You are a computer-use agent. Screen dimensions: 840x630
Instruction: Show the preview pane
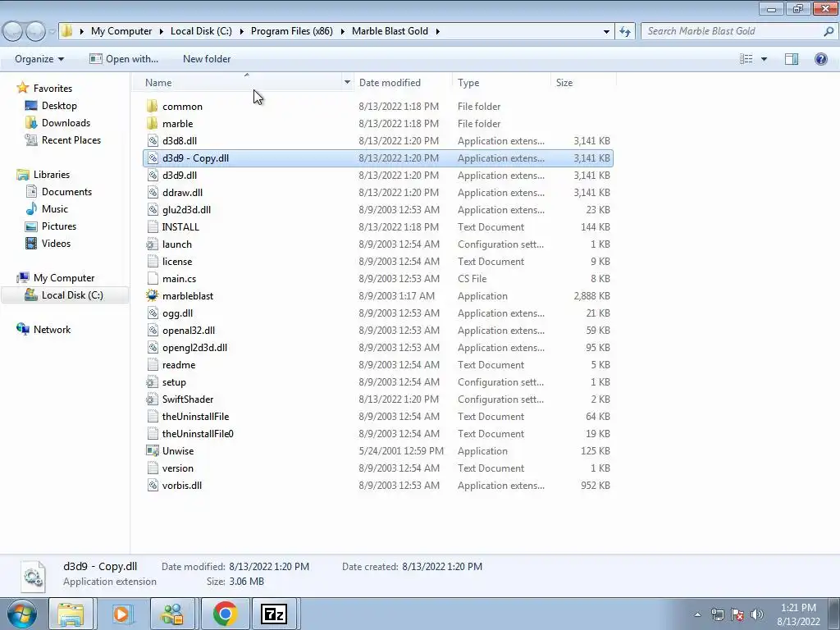(792, 59)
